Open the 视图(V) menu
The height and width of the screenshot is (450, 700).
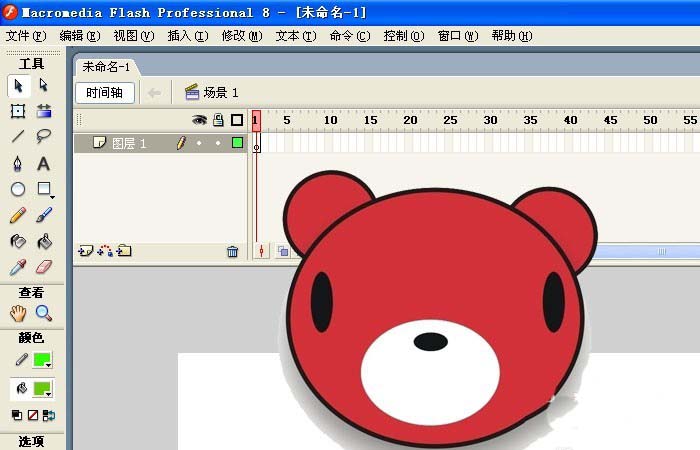click(134, 36)
